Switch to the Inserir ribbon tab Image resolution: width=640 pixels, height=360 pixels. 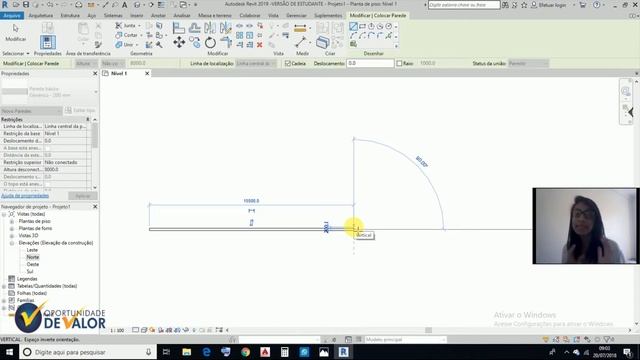pos(137,16)
